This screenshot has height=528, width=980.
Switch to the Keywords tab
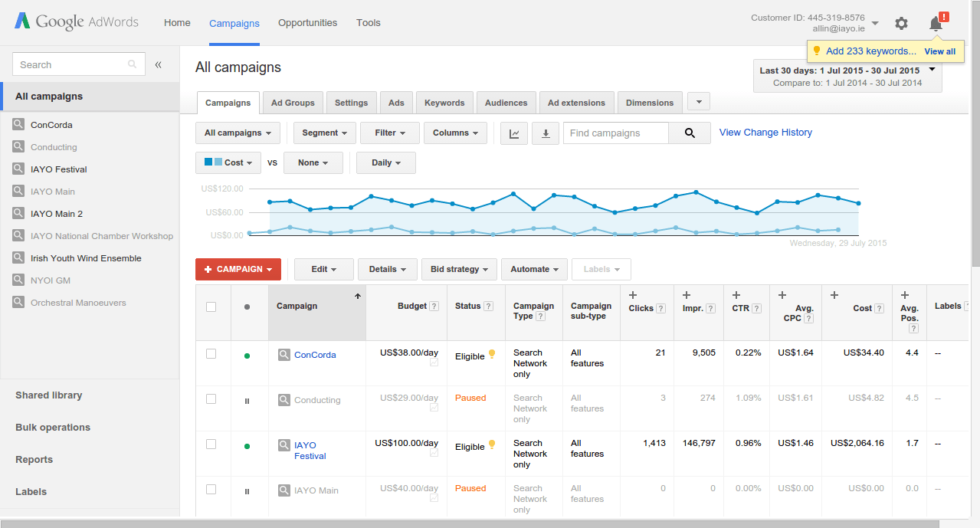[x=444, y=103]
